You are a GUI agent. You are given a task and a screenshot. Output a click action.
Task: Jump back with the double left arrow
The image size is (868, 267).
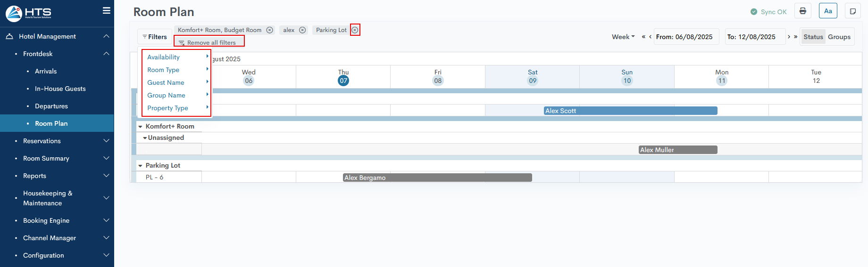point(643,37)
